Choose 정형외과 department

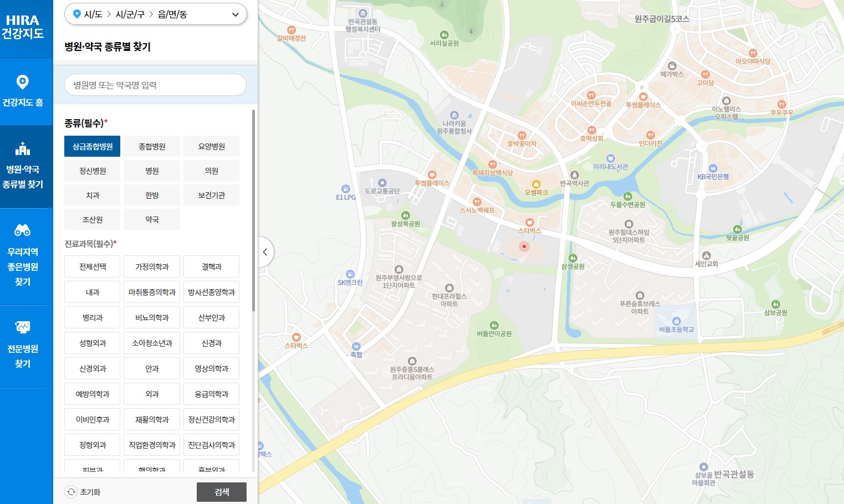pyautogui.click(x=93, y=445)
